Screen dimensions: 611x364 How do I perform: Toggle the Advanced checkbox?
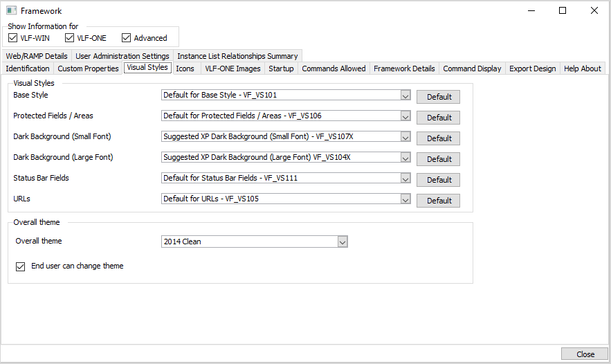(127, 38)
